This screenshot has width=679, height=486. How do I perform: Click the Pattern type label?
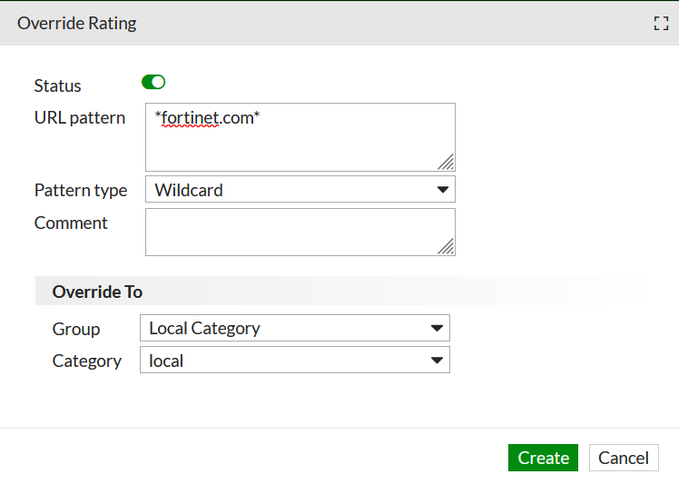(x=81, y=190)
